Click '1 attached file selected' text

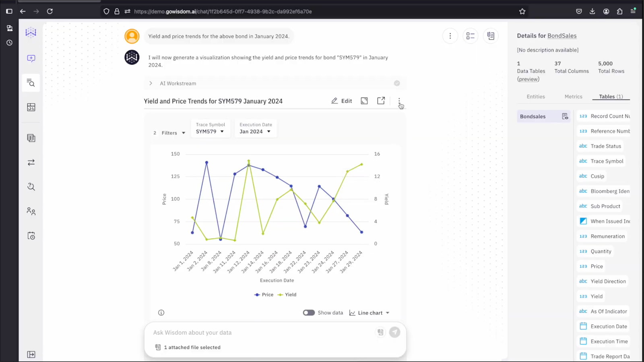[192, 348]
